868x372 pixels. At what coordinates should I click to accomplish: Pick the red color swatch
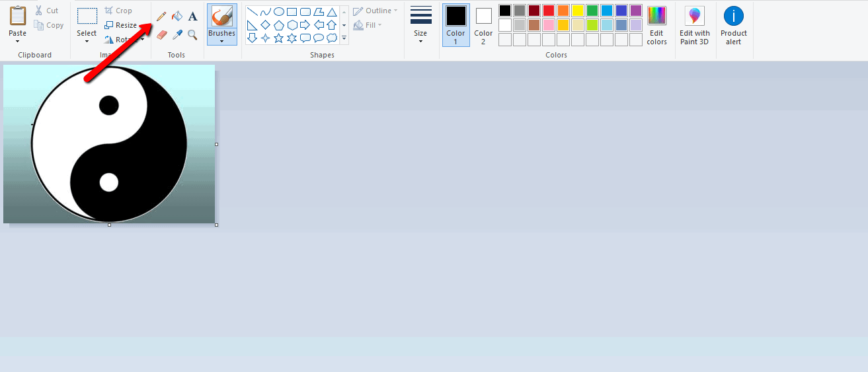[x=549, y=11]
